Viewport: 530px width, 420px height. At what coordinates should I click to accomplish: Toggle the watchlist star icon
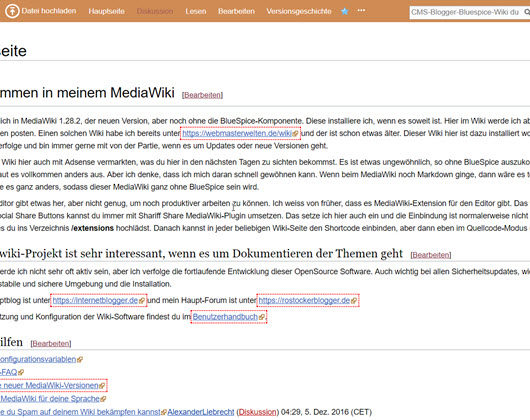(344, 11)
